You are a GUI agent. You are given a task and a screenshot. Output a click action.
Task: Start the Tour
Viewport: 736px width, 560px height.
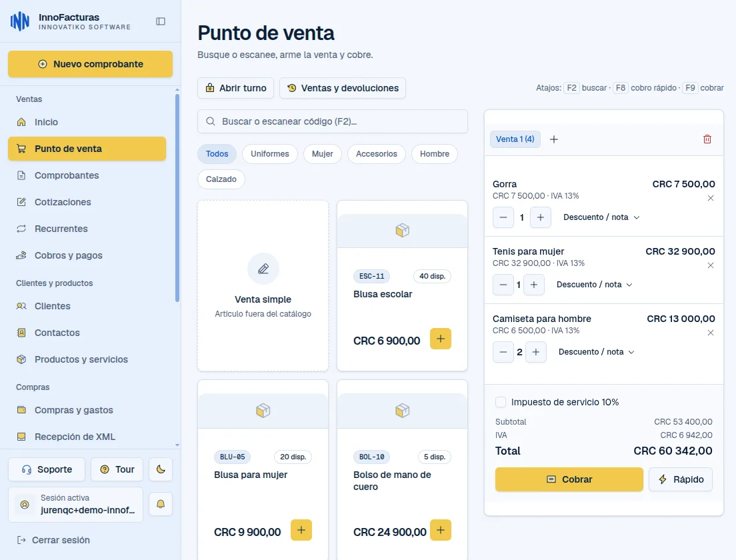(117, 469)
